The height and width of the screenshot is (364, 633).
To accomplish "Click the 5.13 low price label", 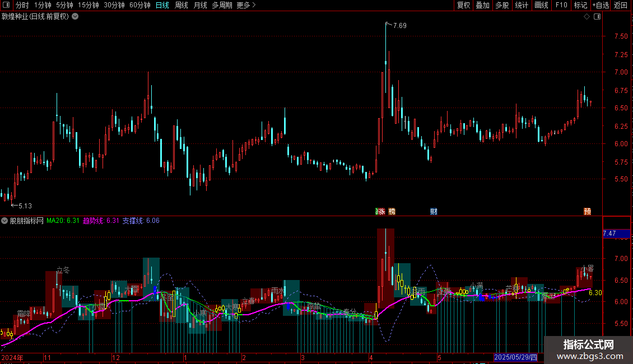I will (25, 206).
